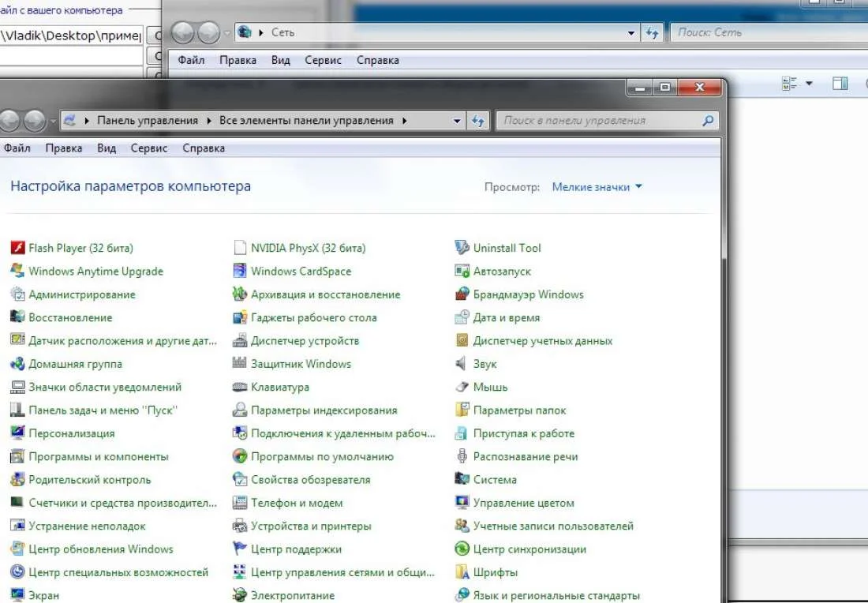Click the Back button in Control Panel
The image size is (868, 603).
(9, 120)
